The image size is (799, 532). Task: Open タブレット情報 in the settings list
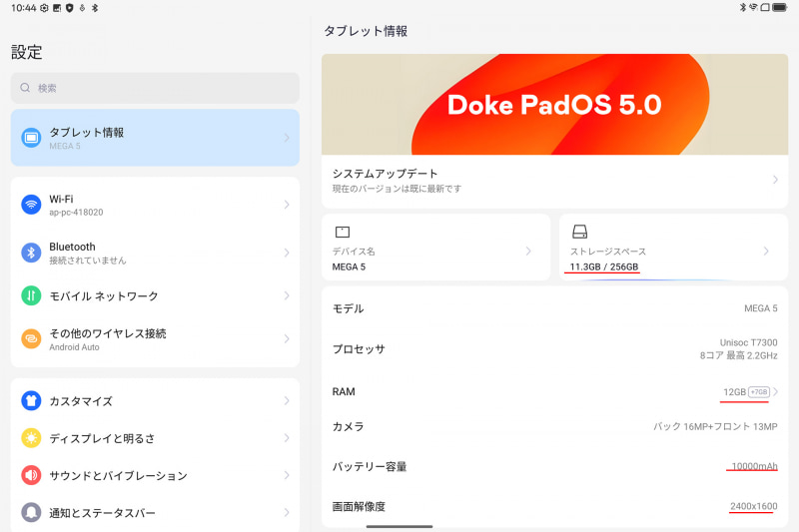coord(155,138)
